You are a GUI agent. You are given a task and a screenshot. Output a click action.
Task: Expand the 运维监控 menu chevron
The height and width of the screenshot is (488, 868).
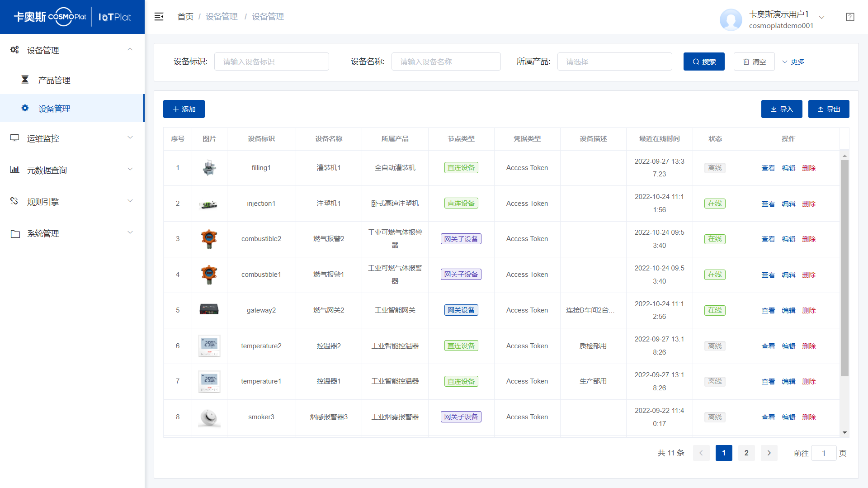pyautogui.click(x=130, y=137)
